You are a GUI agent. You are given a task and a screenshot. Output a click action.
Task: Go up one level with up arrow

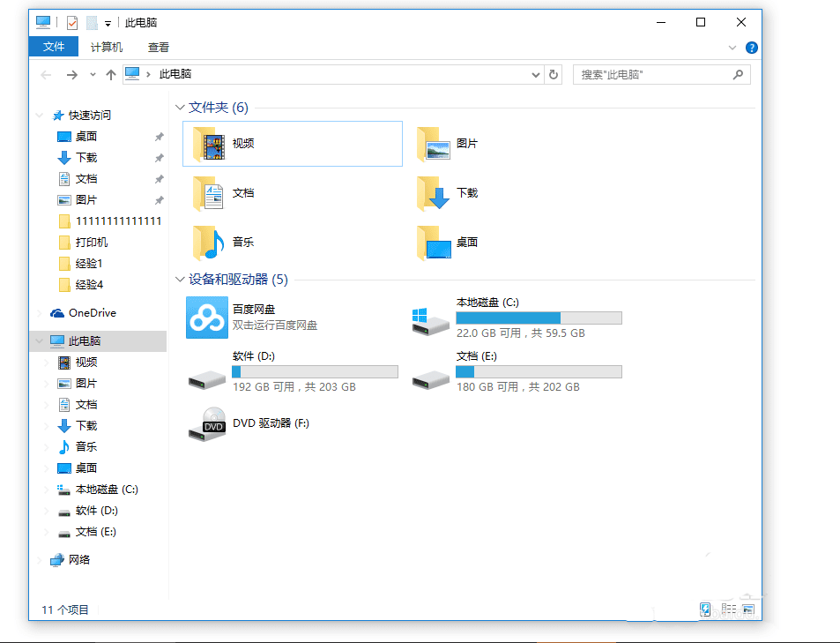click(111, 75)
